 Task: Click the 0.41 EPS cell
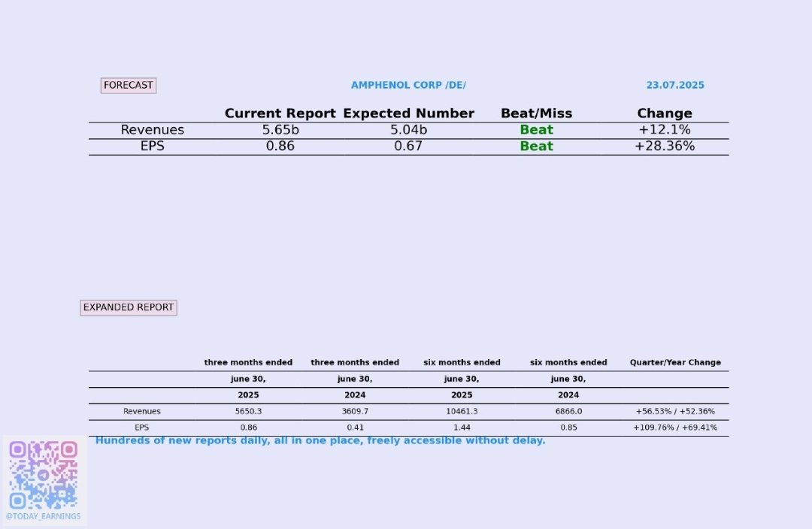click(x=355, y=428)
